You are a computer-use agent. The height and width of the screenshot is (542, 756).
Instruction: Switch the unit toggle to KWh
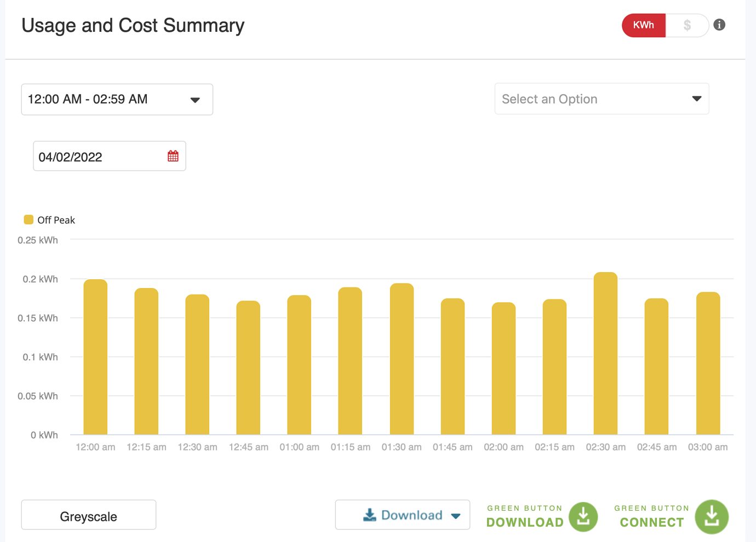coord(643,25)
